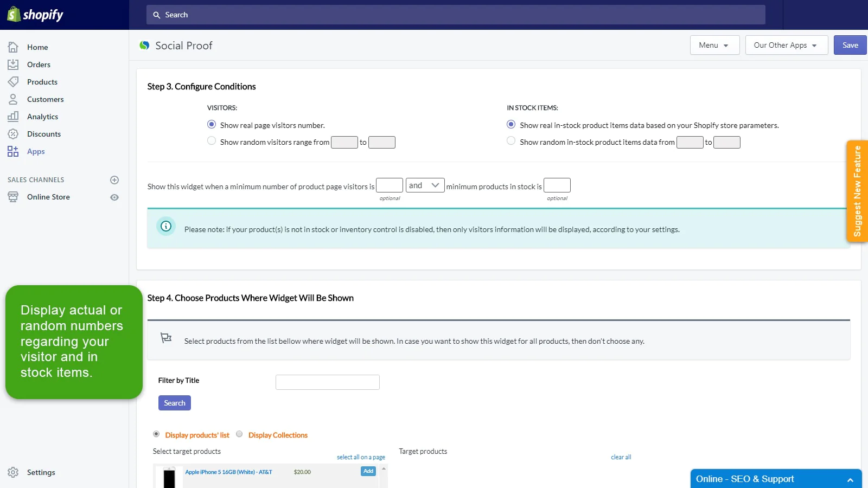
Task: Click the Analytics chart icon
Action: [13, 117]
